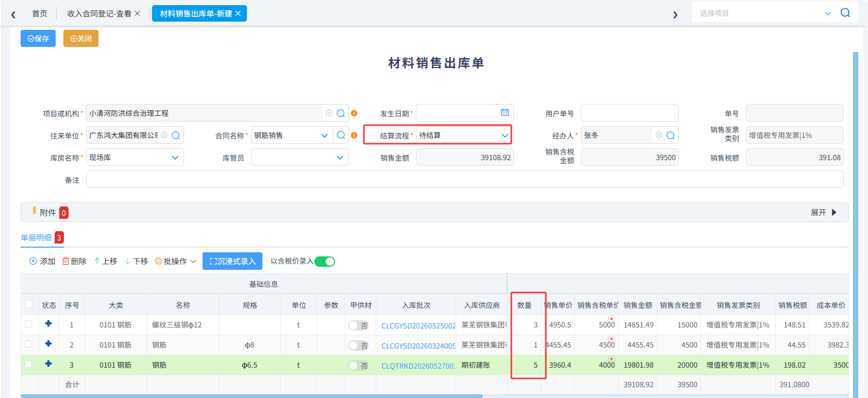Image resolution: width=868 pixels, height=398 pixels.
Task: Open the 库房名称 dropdown
Action: [135, 158]
